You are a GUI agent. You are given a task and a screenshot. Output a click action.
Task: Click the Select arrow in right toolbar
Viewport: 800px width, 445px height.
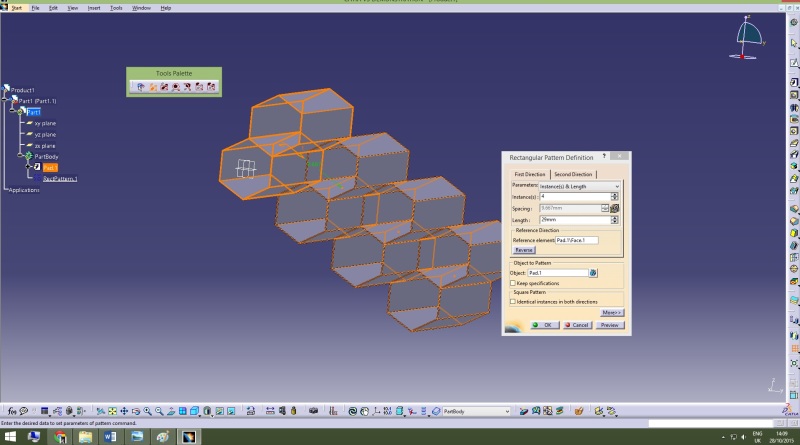(x=794, y=43)
